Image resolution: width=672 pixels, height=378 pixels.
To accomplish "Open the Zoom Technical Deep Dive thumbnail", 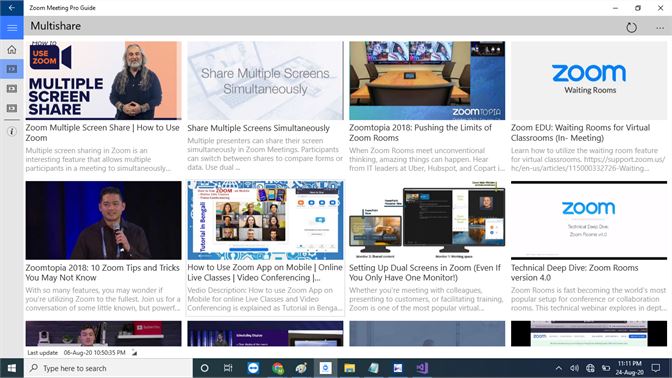I will click(x=589, y=220).
